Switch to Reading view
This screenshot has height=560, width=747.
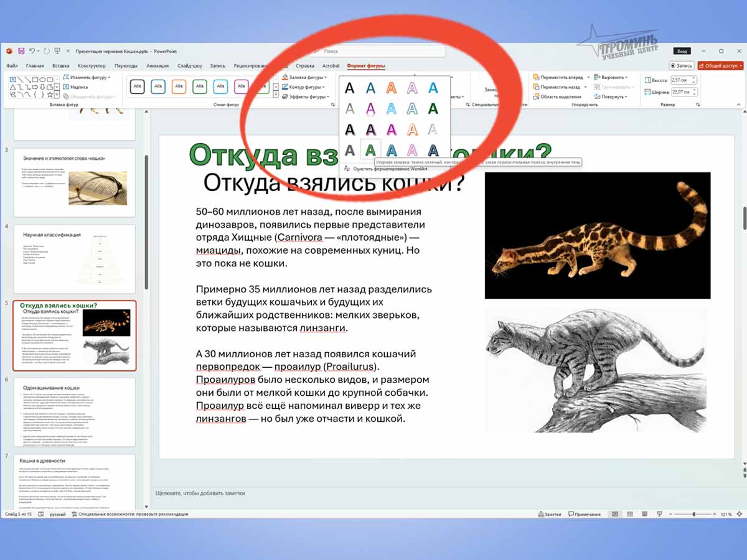tap(644, 515)
